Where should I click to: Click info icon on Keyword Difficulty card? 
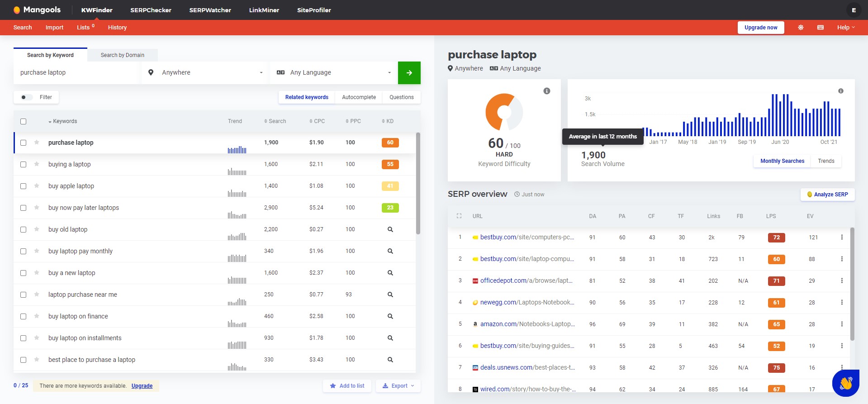coord(547,91)
